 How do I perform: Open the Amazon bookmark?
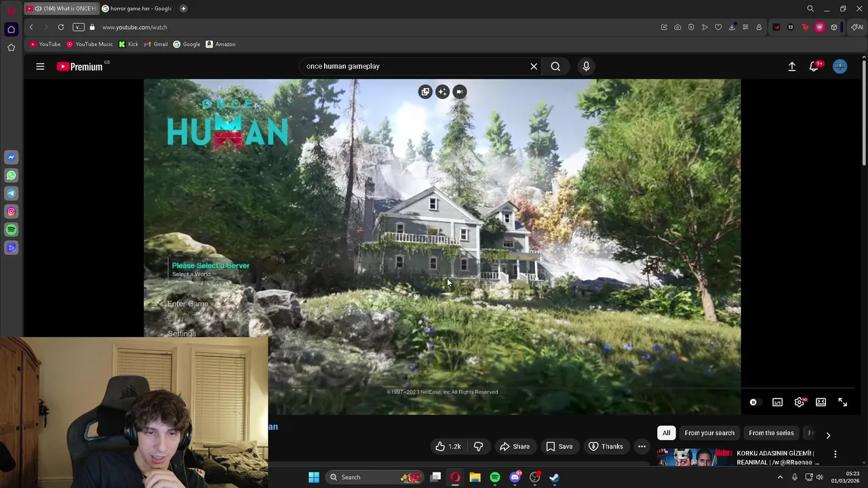220,44
